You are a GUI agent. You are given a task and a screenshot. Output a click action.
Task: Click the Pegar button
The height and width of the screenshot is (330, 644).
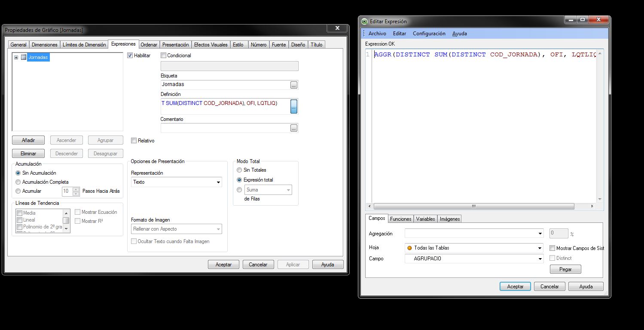tap(565, 269)
